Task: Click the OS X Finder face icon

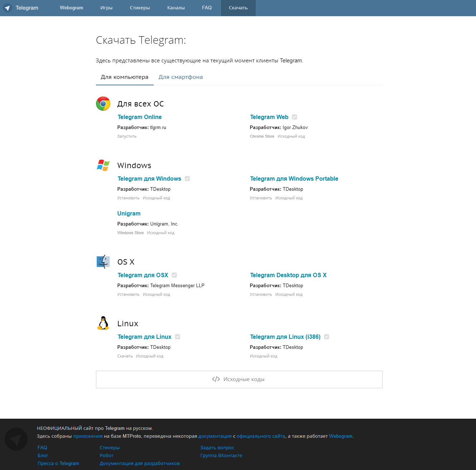Action: 103,262
